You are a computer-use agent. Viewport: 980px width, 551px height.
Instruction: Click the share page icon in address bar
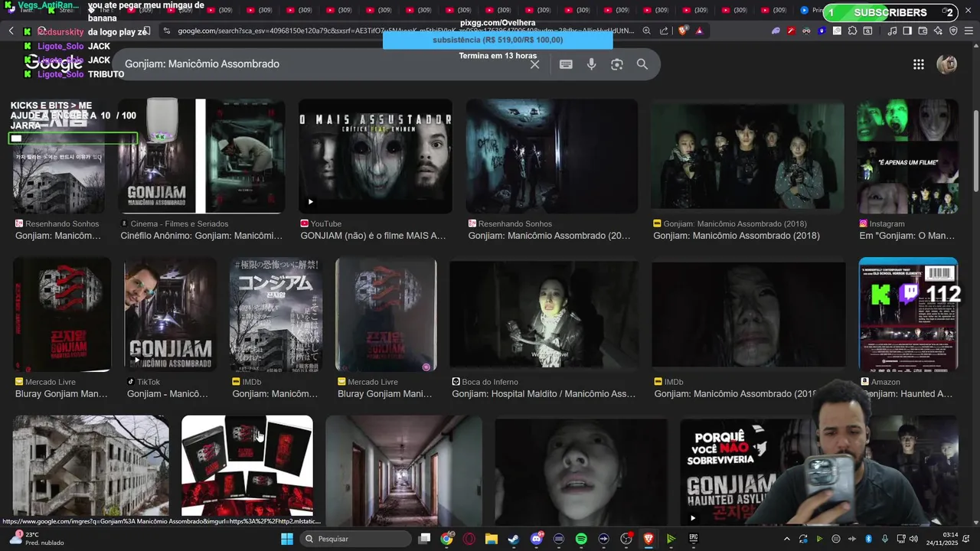pos(664,31)
